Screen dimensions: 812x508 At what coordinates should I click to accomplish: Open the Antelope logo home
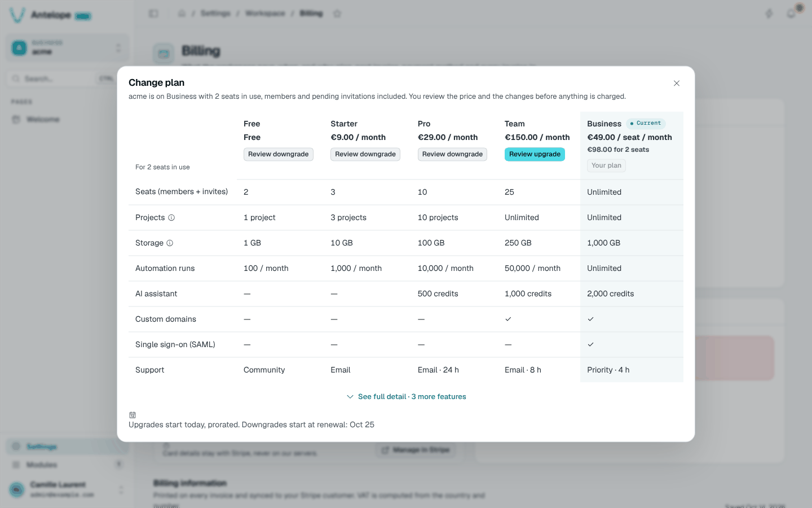tap(50, 15)
